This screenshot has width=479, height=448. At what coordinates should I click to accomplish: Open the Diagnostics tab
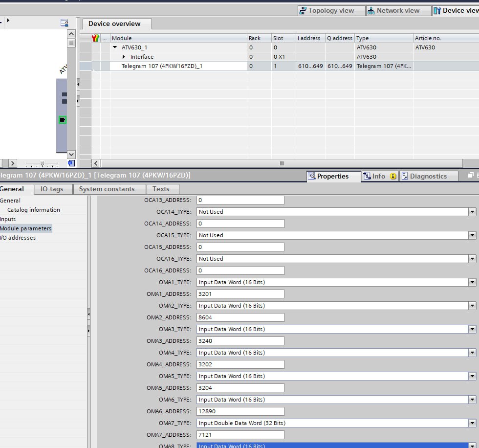click(429, 176)
